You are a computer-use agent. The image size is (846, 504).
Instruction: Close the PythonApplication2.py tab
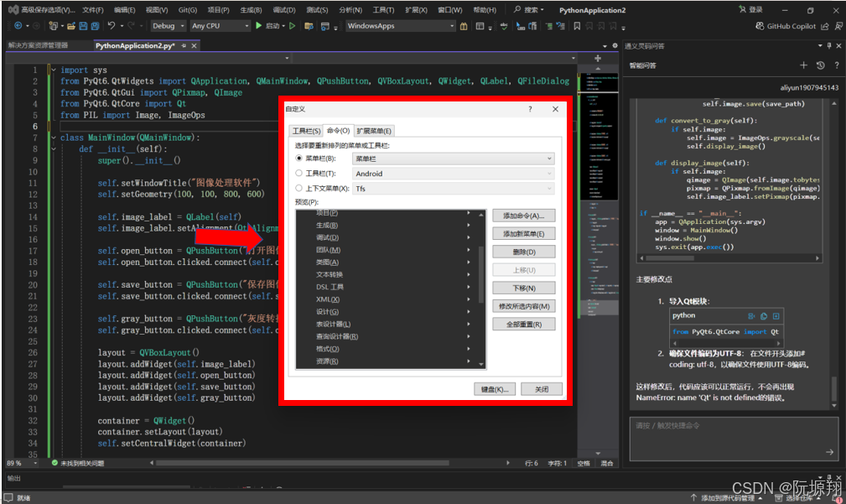194,46
